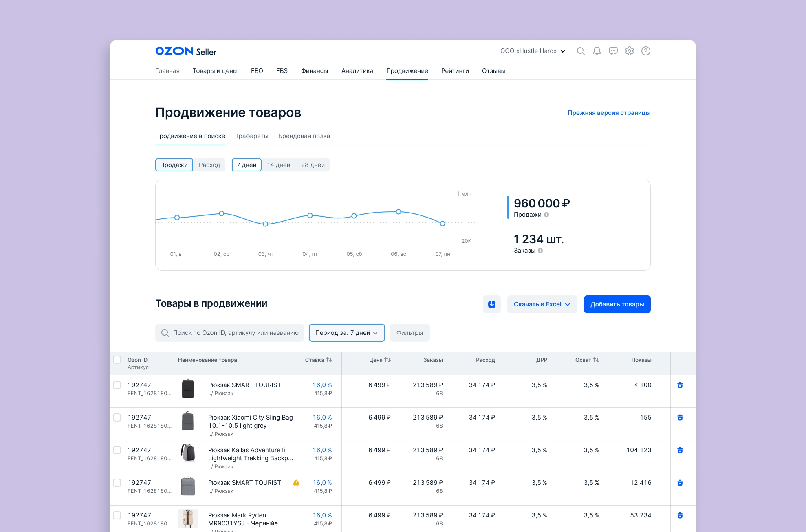Click 16,0 % rate for Xiaomi row
Image resolution: width=806 pixels, height=532 pixels.
[x=322, y=418]
